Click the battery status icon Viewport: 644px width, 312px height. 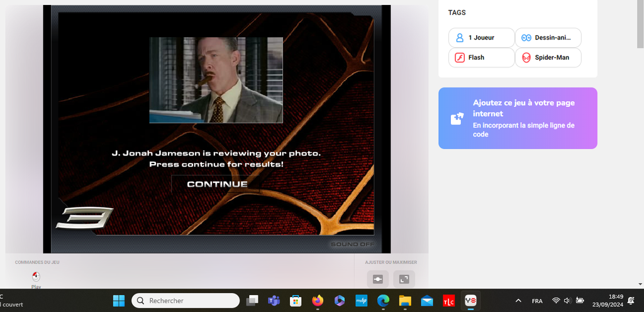click(580, 301)
